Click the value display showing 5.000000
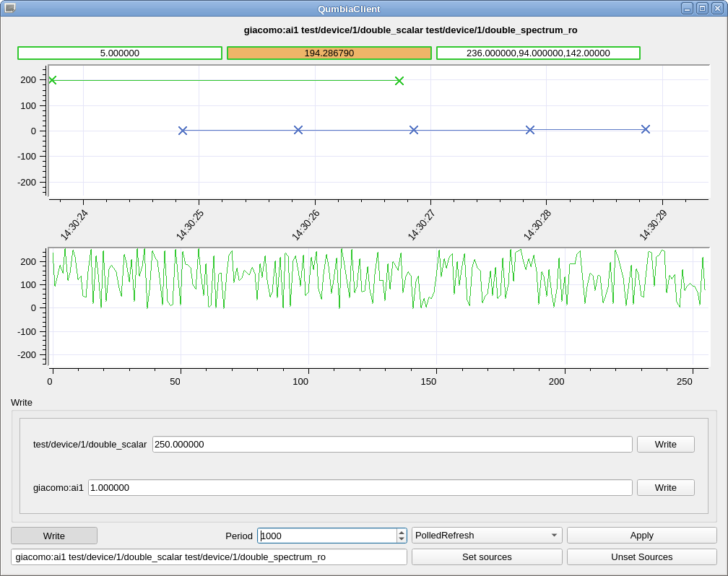Image resolution: width=728 pixels, height=576 pixels. [x=120, y=53]
